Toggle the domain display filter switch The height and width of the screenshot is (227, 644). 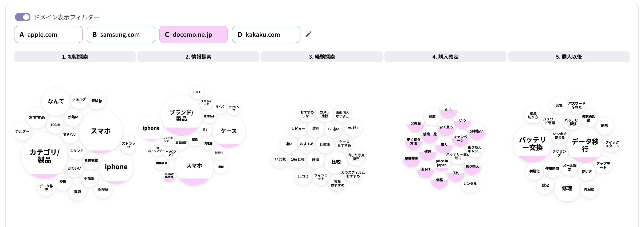23,17
